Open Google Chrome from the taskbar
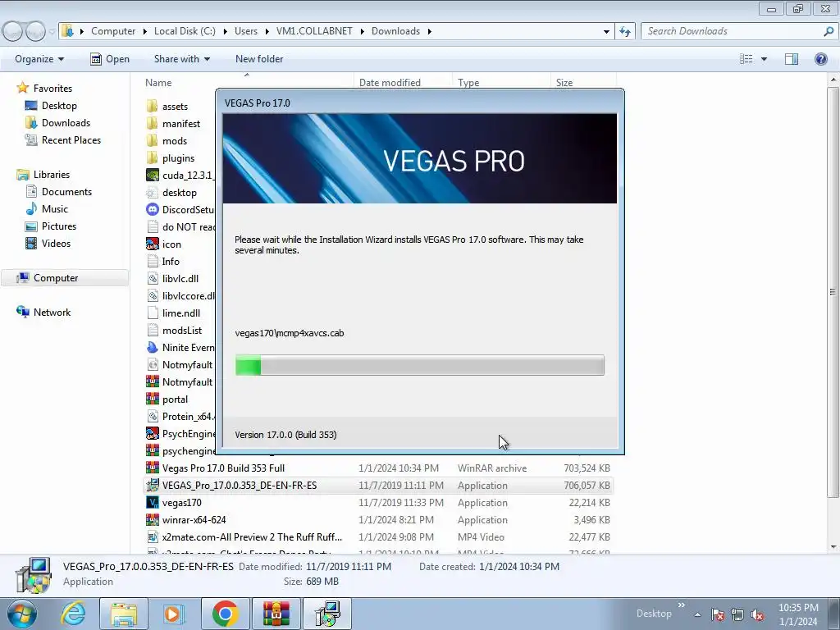The width and height of the screenshot is (840, 630). 225,614
